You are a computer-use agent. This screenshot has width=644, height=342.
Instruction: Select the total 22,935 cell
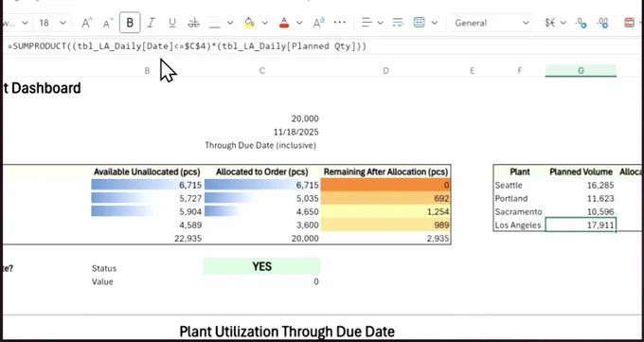[147, 239]
